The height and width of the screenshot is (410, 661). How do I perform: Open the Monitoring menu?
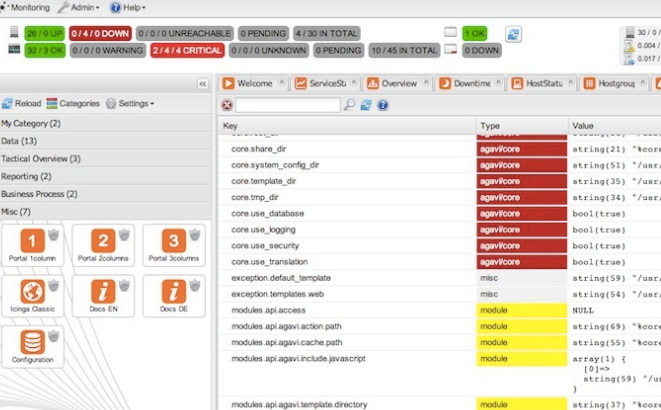click(x=25, y=7)
